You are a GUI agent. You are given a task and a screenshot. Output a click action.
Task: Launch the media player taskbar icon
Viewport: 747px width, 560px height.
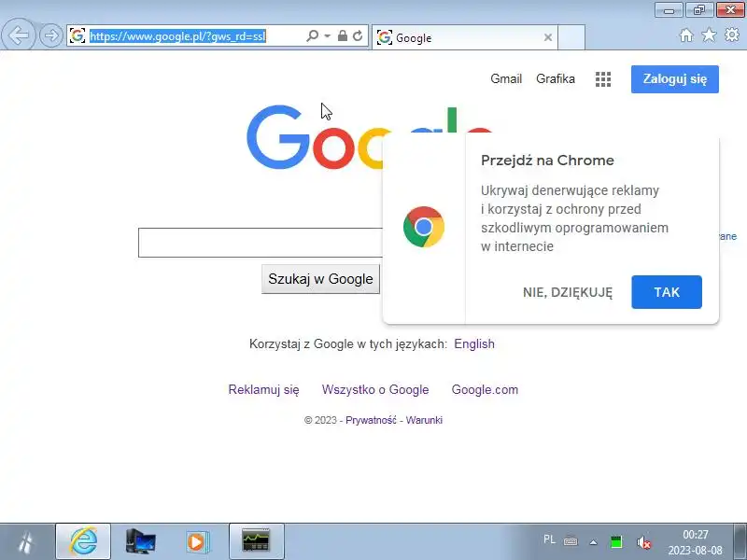pyautogui.click(x=197, y=541)
